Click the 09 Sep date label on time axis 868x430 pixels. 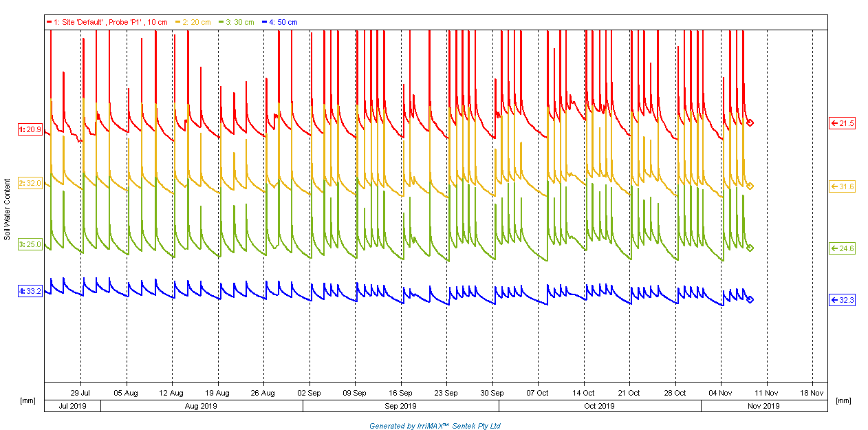(355, 393)
